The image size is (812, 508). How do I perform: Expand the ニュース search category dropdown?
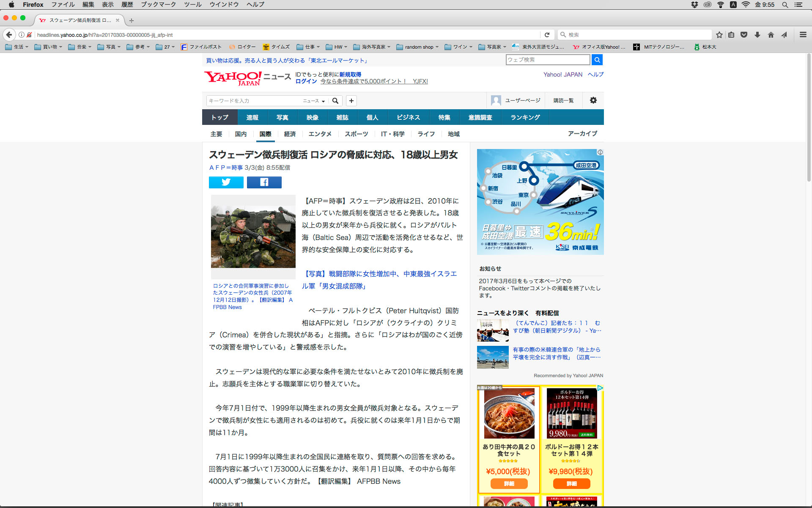click(314, 101)
